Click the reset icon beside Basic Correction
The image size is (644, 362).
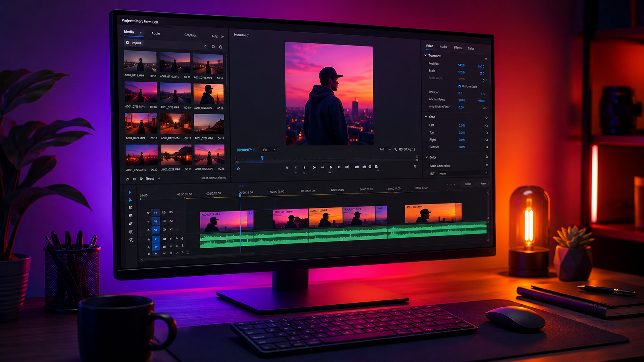(487, 165)
